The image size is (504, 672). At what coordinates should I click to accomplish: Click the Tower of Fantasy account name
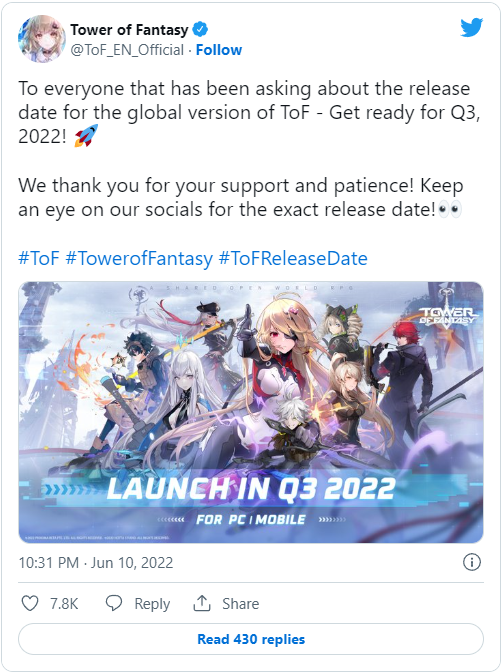129,30
